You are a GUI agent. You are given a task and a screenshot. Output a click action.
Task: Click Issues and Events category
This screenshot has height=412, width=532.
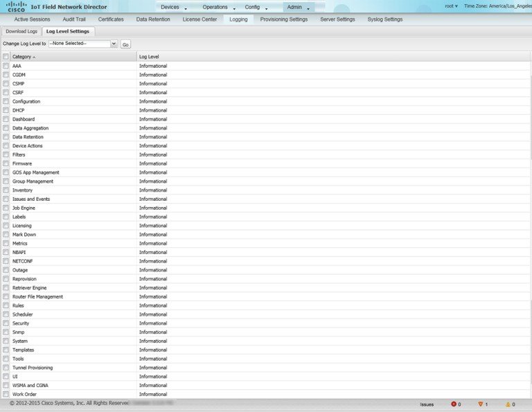tap(31, 199)
